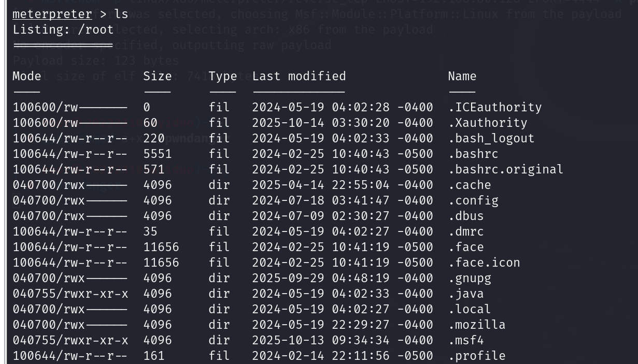Click the .config directory name
The height and width of the screenshot is (364, 638).
tap(473, 200)
